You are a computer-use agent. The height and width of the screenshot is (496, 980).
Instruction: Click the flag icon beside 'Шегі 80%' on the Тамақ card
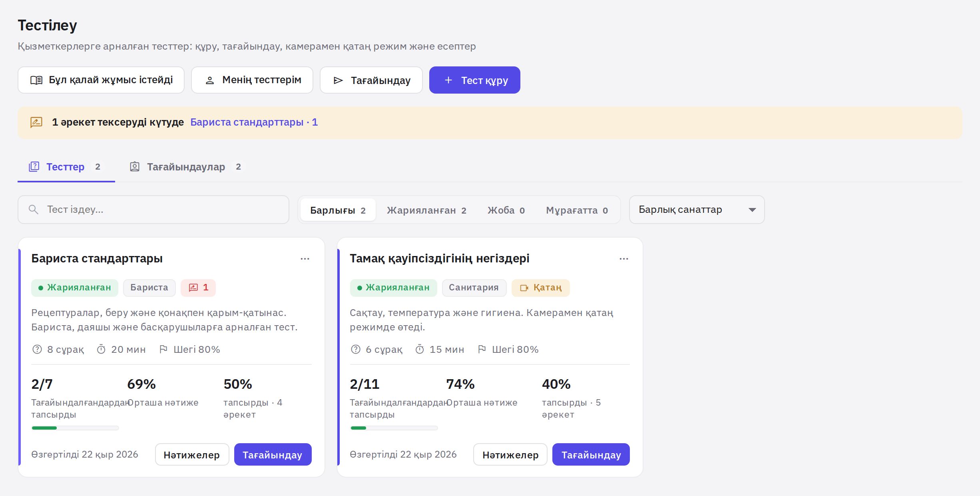tap(482, 349)
